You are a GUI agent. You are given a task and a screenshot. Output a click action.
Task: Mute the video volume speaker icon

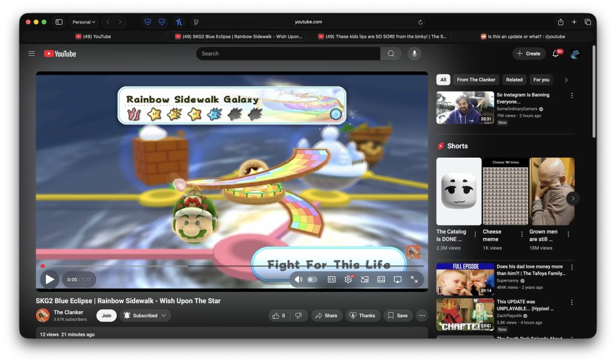(x=298, y=279)
